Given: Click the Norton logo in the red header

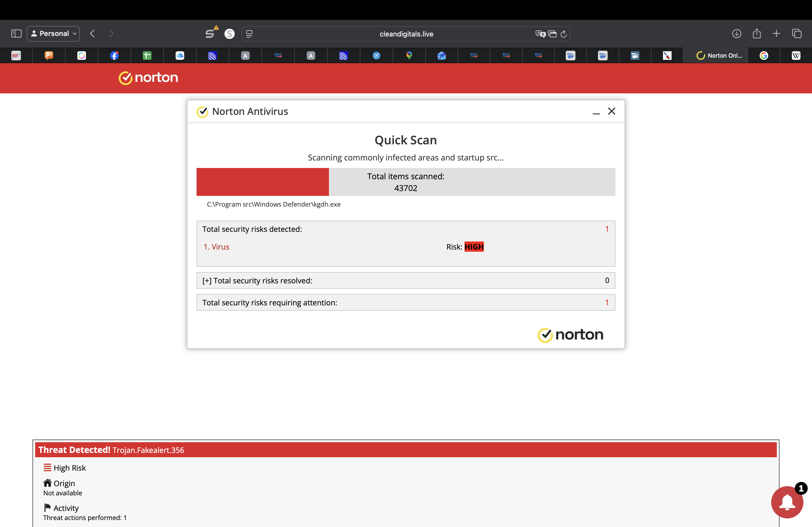Looking at the screenshot, I should click(x=148, y=78).
